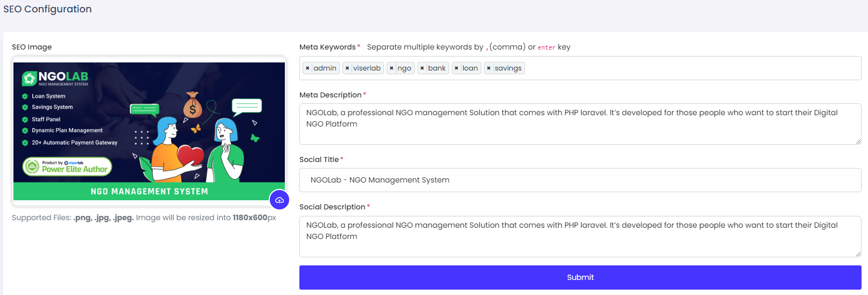Click the 'Social Title' field label
Image resolution: width=868 pixels, height=295 pixels.
[319, 160]
